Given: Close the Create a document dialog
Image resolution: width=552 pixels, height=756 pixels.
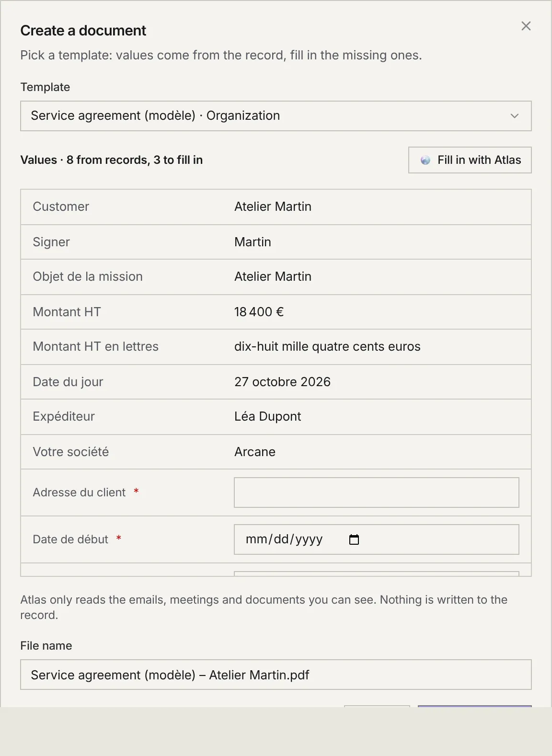Looking at the screenshot, I should [526, 26].
